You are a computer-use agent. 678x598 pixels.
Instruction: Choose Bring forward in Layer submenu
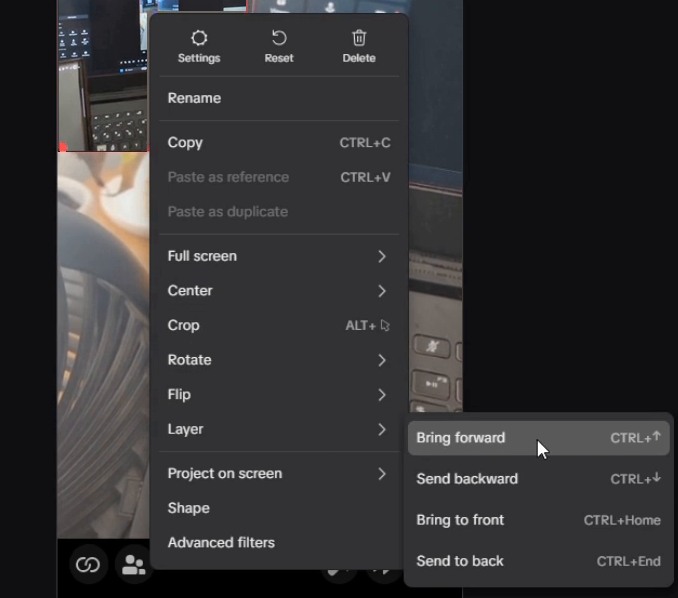[x=538, y=438]
